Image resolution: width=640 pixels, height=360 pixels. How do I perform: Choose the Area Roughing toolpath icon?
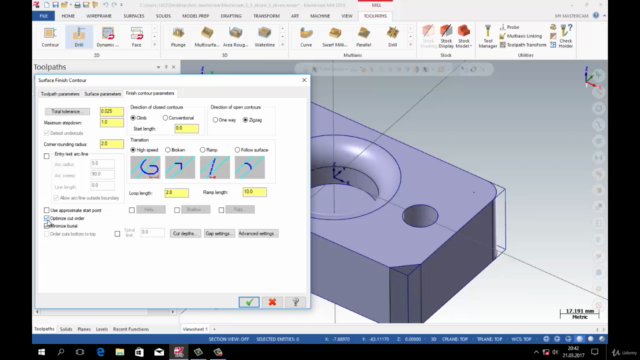tap(236, 37)
